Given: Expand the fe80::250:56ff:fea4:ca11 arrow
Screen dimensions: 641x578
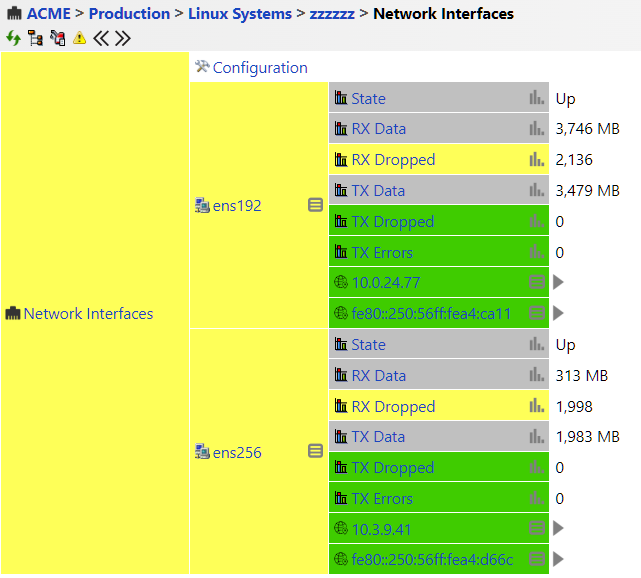Looking at the screenshot, I should 559,313.
